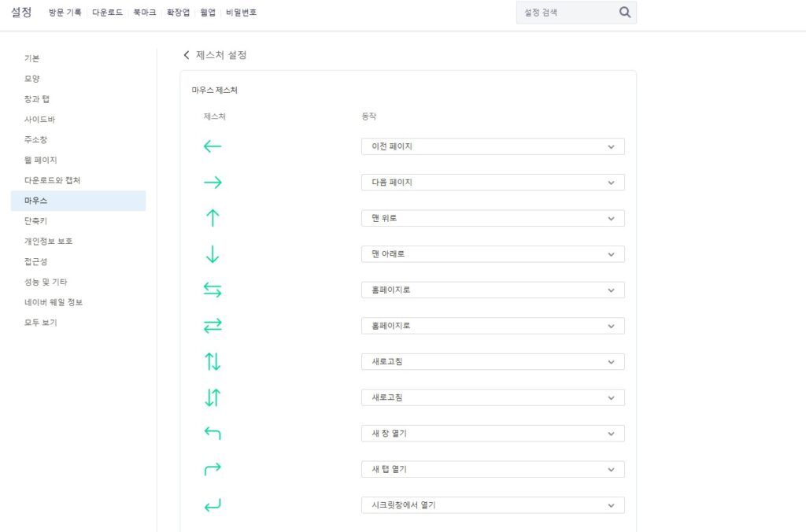This screenshot has height=532, width=806.
Task: Select 단축키 in the sidebar
Action: pyautogui.click(x=78, y=221)
